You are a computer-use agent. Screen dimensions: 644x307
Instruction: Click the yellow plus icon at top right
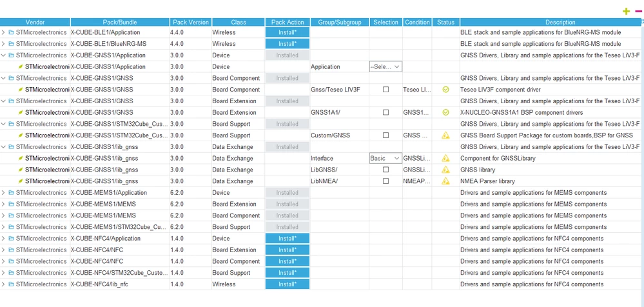coord(626,11)
